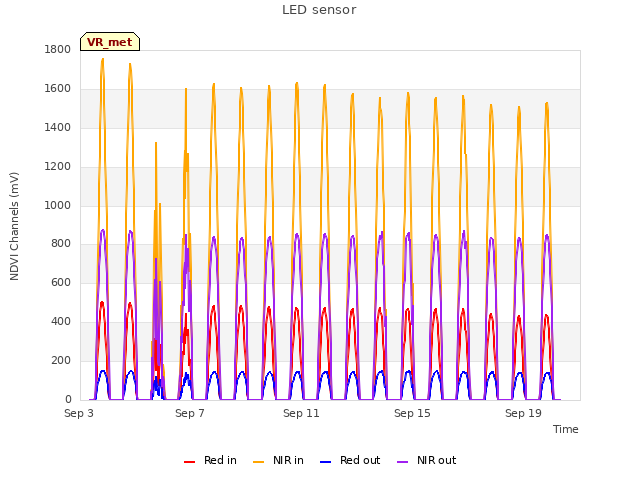The height and width of the screenshot is (480, 640).
Task: Click the 600 y-axis label
Action: pos(61,282)
